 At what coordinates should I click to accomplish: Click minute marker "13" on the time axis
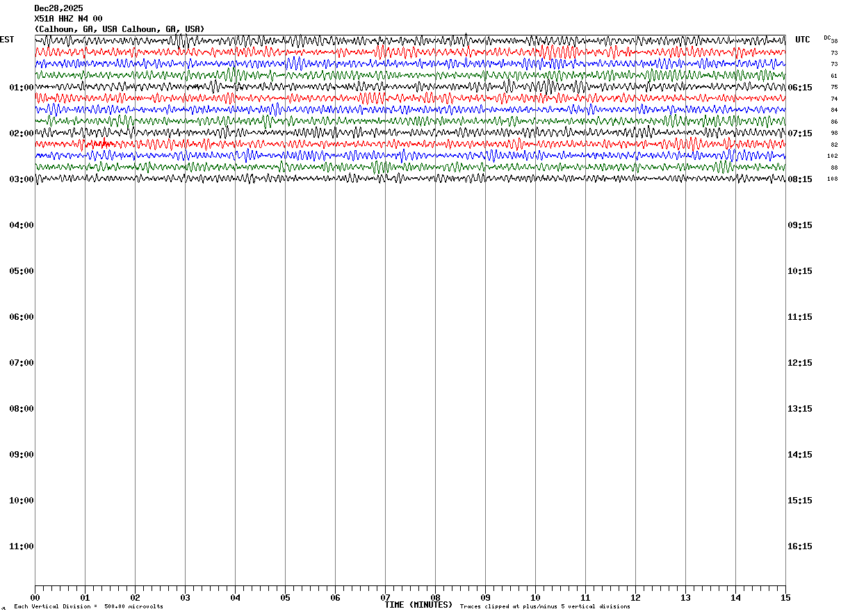click(685, 597)
